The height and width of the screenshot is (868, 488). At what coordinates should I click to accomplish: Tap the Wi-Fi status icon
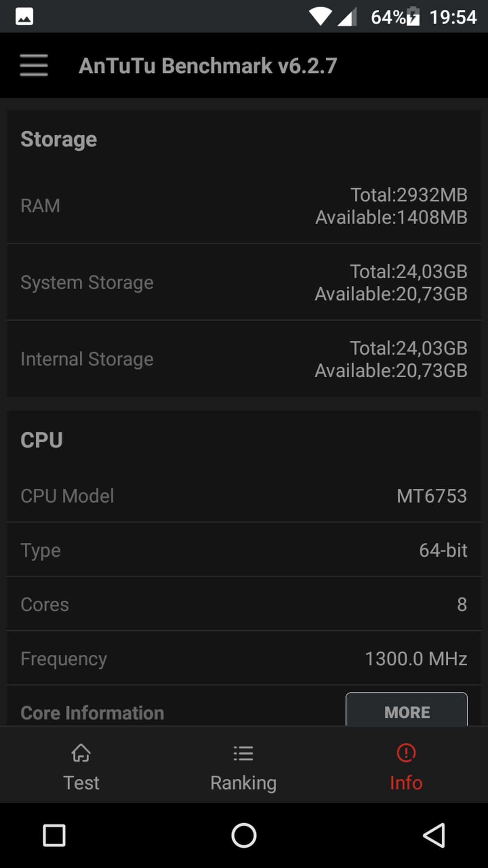pos(320,17)
